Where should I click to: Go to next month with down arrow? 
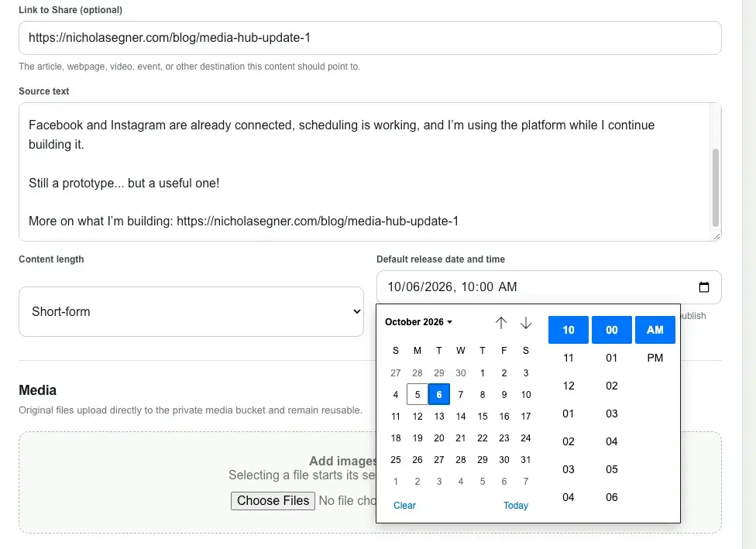(x=526, y=323)
